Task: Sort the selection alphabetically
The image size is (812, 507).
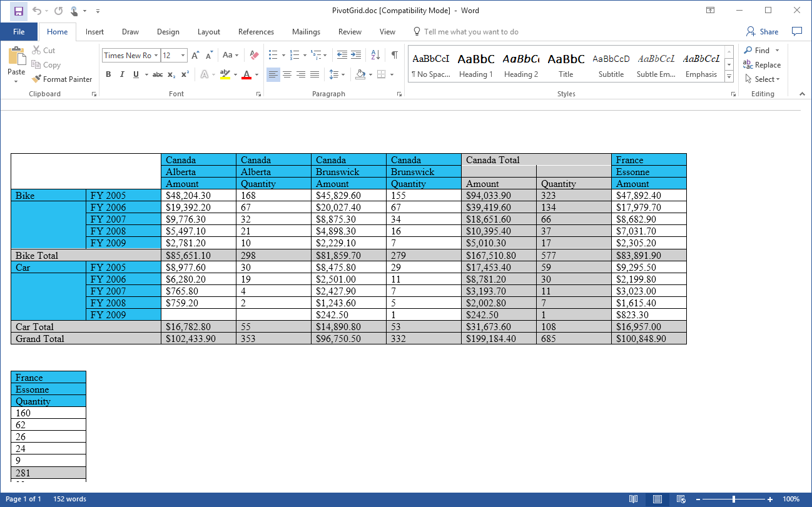Action: pos(375,55)
